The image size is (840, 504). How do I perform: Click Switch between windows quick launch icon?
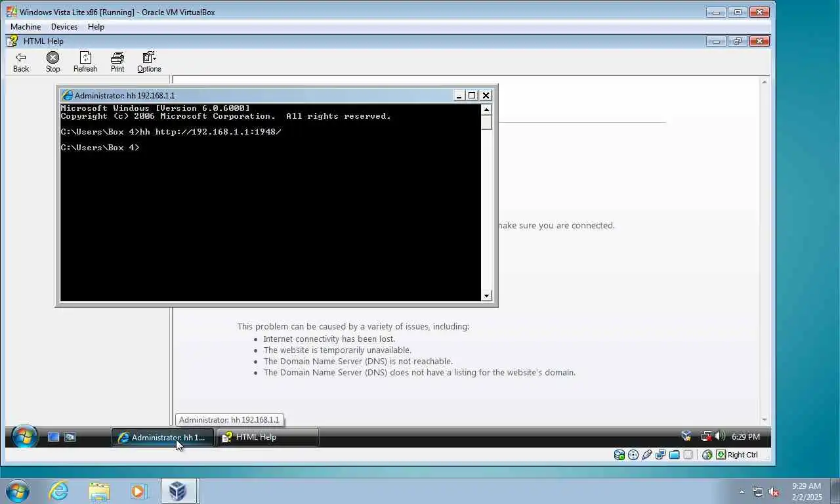point(70,437)
